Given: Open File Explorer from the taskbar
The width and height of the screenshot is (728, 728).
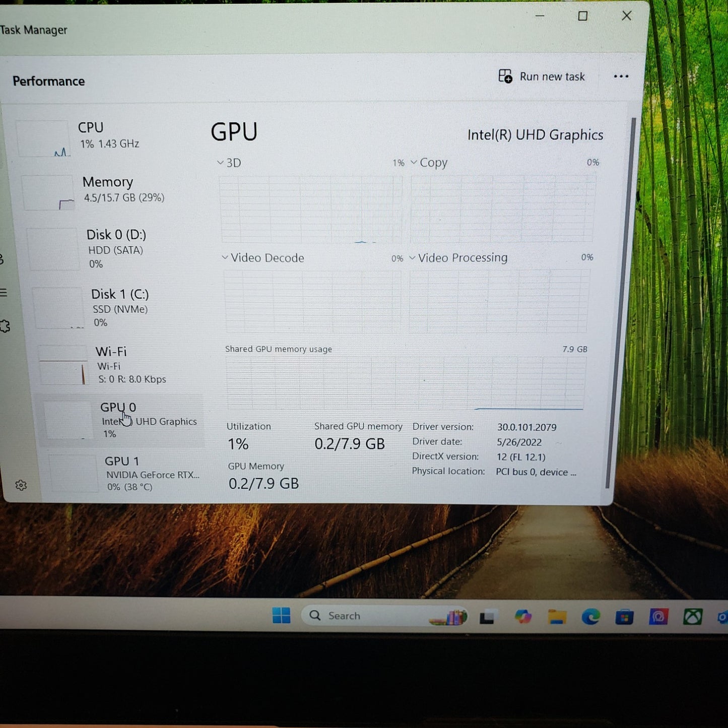Looking at the screenshot, I should 557,616.
